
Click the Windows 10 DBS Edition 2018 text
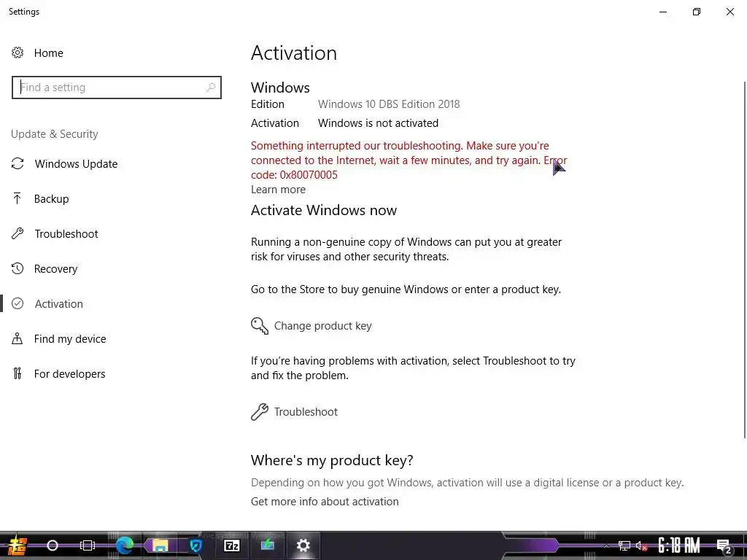click(x=389, y=104)
